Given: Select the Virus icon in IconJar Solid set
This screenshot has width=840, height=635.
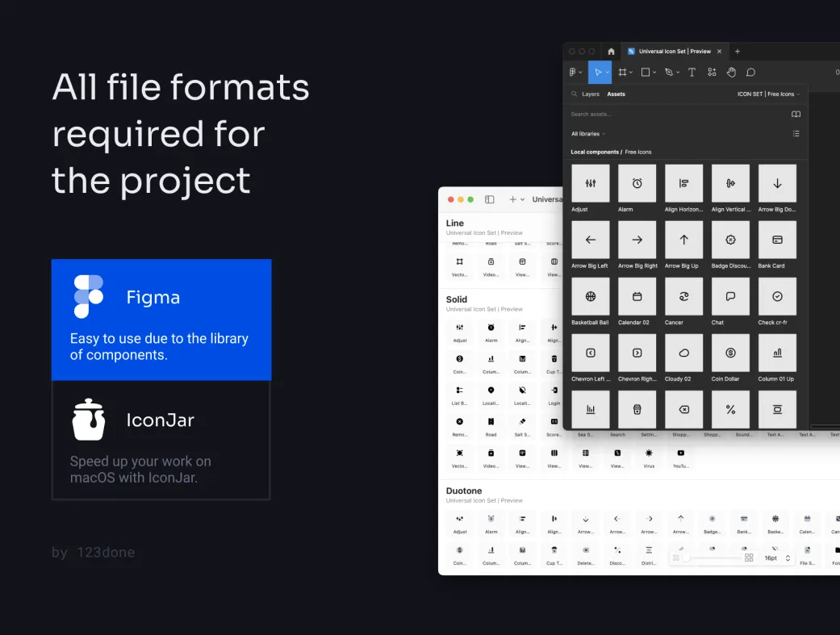Looking at the screenshot, I should [649, 457].
